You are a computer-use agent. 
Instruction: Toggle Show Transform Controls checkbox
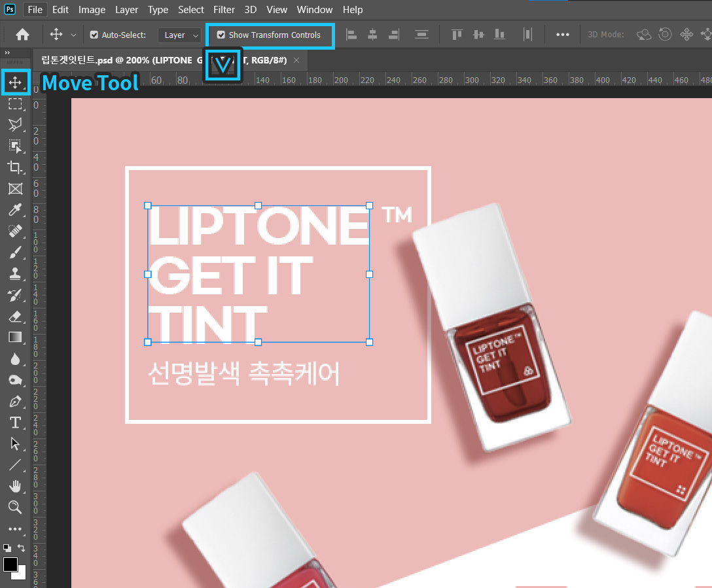click(221, 35)
